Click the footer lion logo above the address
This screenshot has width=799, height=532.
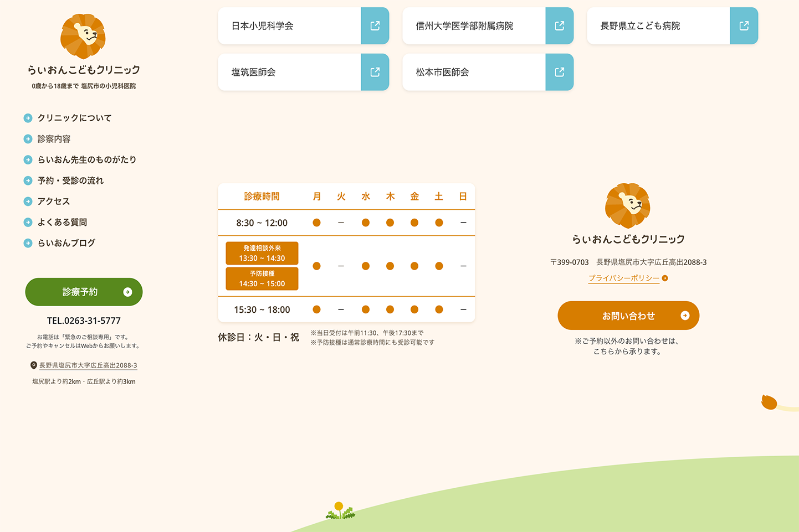[x=628, y=206]
